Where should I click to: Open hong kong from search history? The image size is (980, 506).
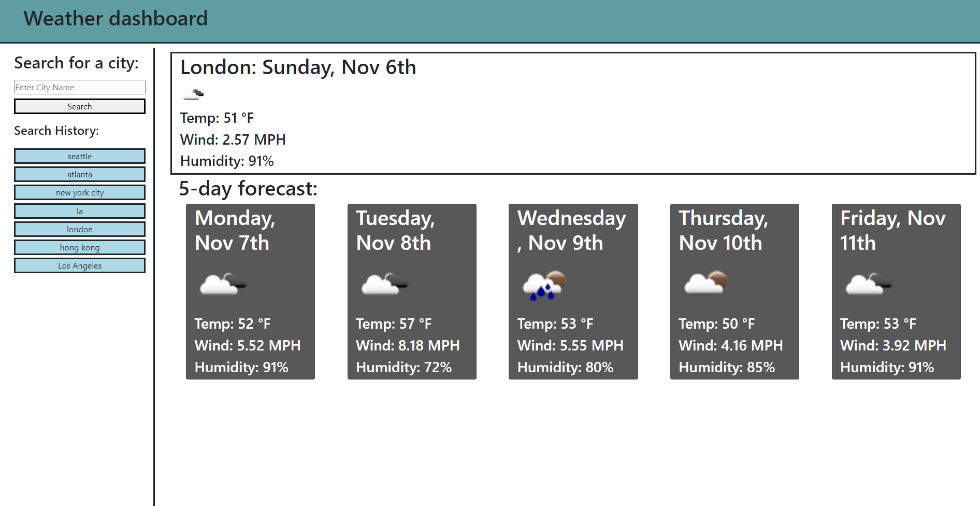(x=80, y=247)
